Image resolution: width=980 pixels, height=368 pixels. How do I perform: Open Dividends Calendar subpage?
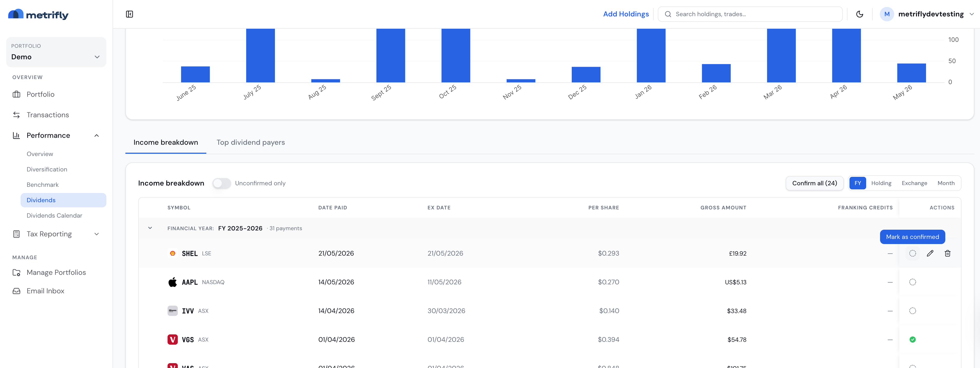(54, 215)
